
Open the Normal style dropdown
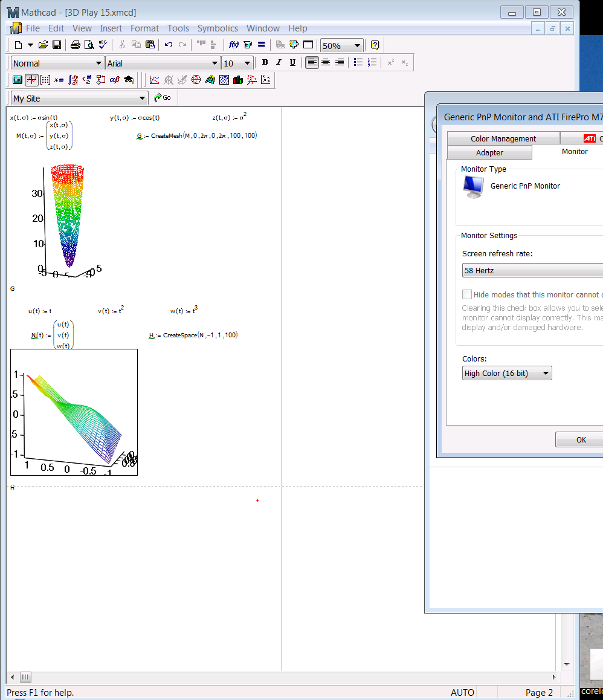98,63
